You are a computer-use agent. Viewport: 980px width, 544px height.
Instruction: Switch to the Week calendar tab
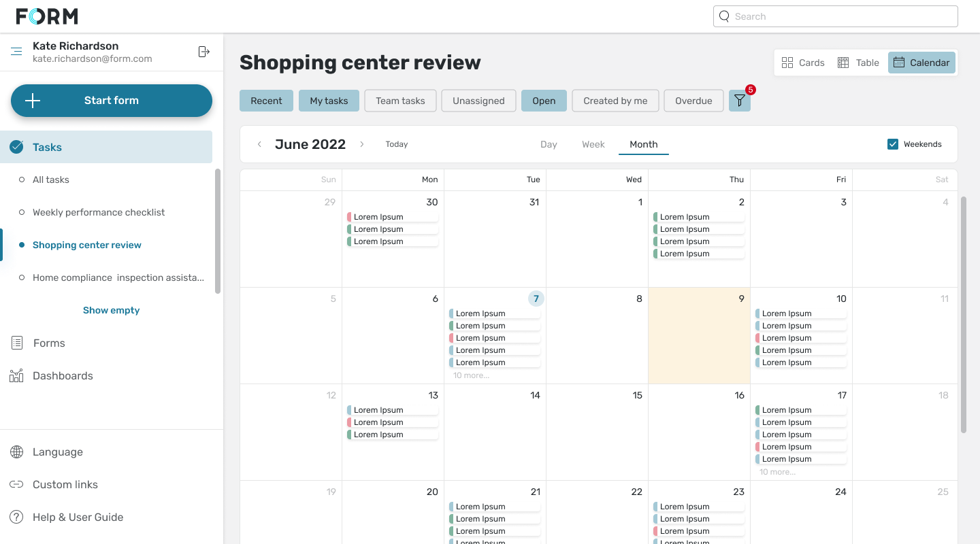click(593, 143)
